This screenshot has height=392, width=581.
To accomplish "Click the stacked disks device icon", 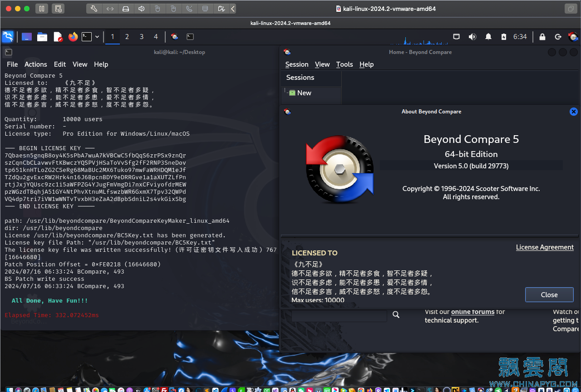I will (205, 9).
